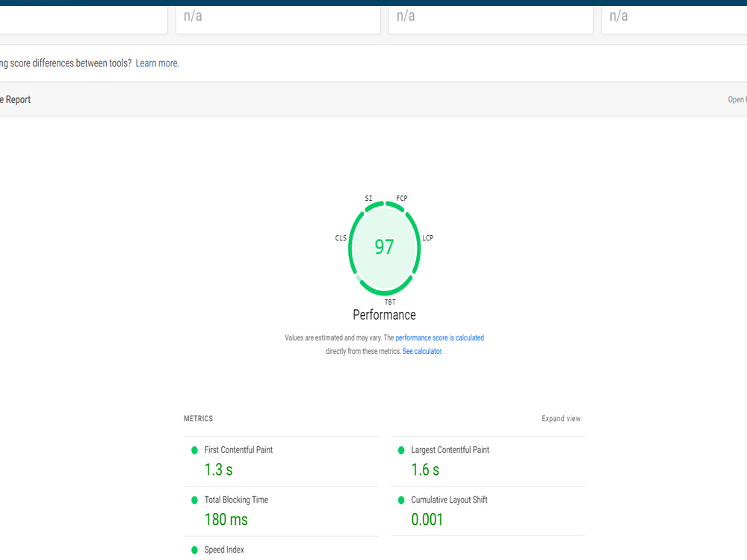Select the First Contentful Paint label
This screenshot has width=747, height=560.
pos(238,450)
